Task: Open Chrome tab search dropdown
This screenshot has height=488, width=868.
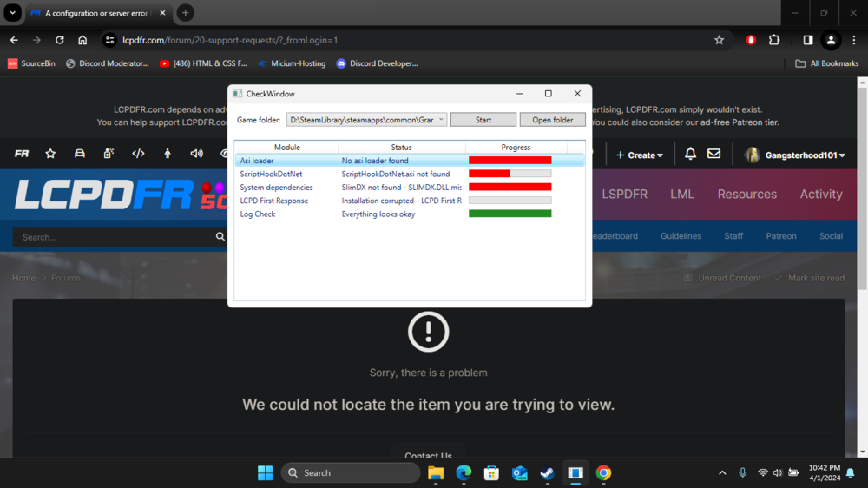Action: coord(12,13)
